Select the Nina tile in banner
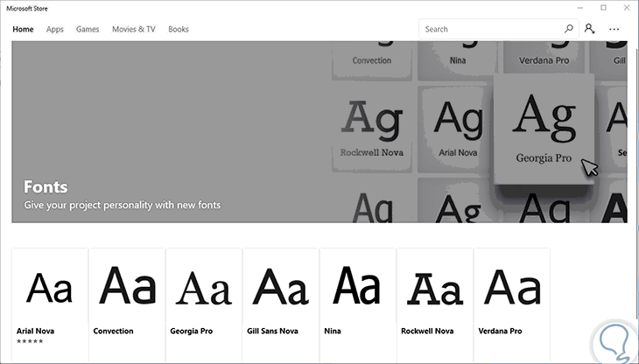Screen dimensions: 639x364 458,59
